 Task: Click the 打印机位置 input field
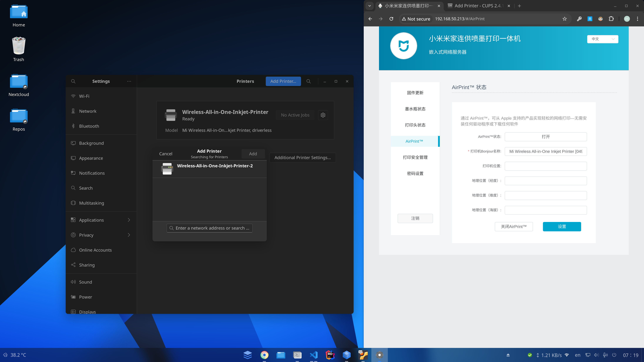tap(545, 166)
